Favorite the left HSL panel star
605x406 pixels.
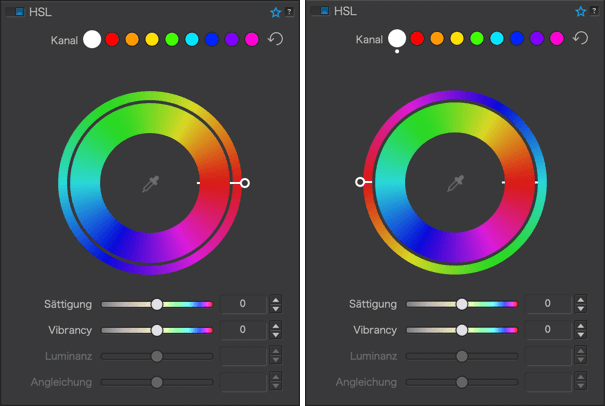tap(275, 12)
